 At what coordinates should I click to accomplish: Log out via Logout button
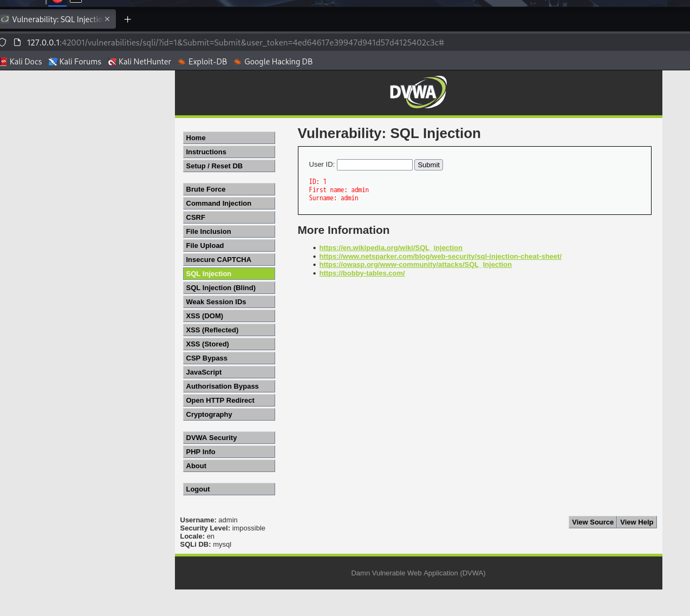(x=229, y=489)
